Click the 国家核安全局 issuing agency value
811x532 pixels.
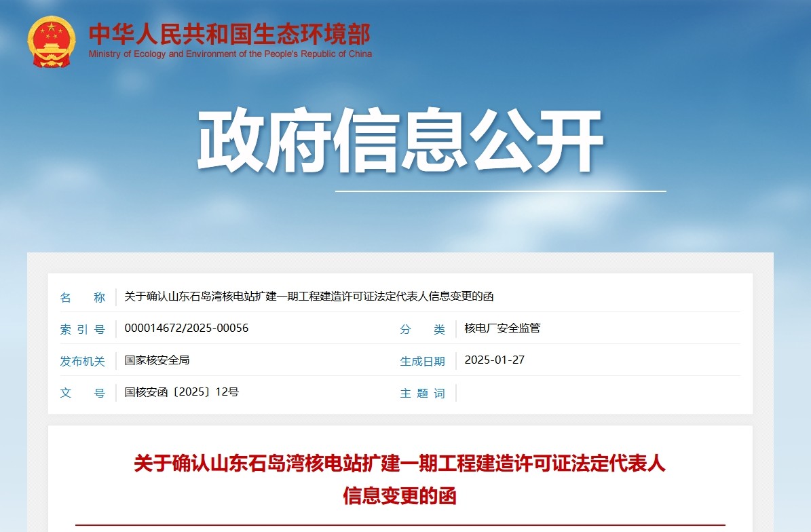[157, 360]
